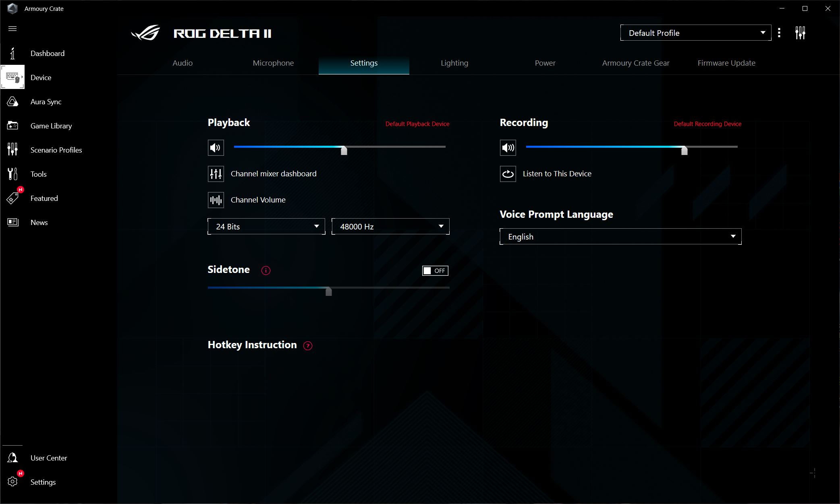Viewport: 840px width, 504px height.
Task: Click the Channel Volume icon
Action: 216,200
